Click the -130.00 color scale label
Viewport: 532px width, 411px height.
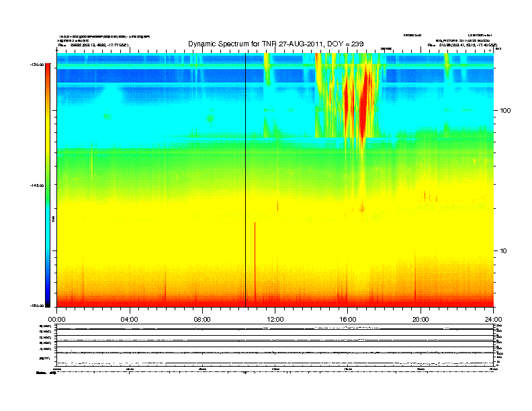[x=37, y=64]
